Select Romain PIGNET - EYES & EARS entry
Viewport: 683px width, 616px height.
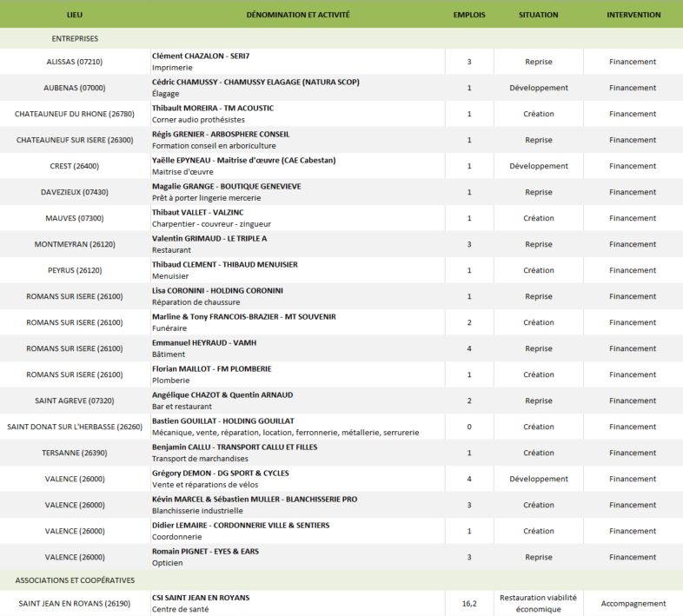click(205, 551)
